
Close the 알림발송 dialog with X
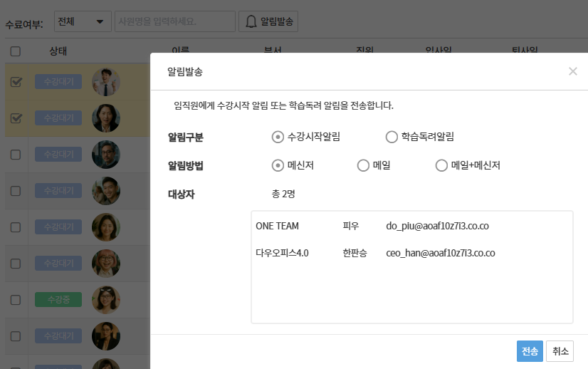click(573, 71)
